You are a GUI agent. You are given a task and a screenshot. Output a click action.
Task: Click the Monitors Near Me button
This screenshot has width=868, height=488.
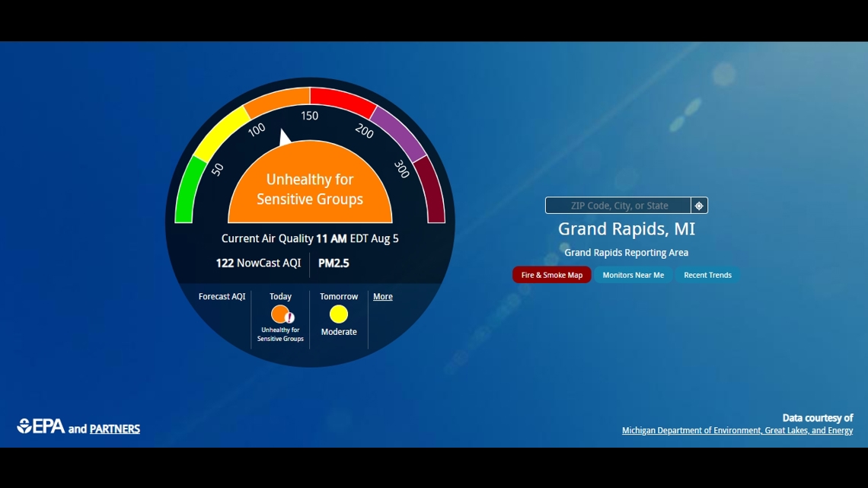pyautogui.click(x=633, y=275)
